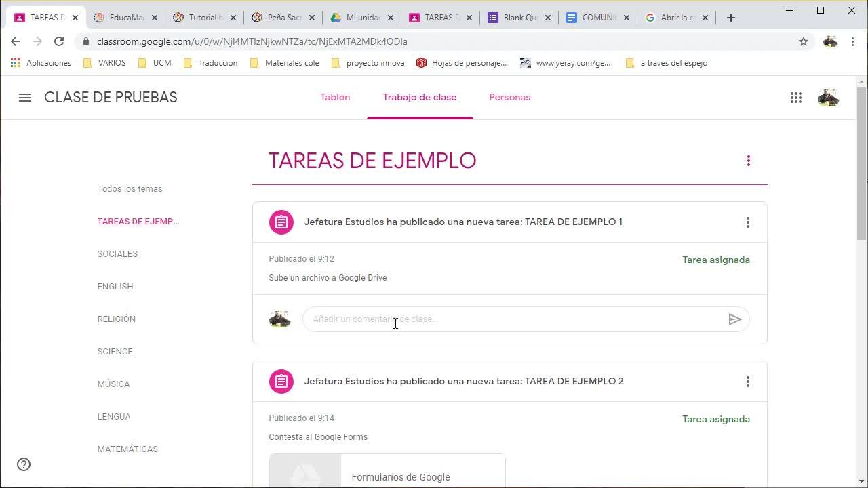
Task: Click the browser address bar URL
Action: click(252, 41)
